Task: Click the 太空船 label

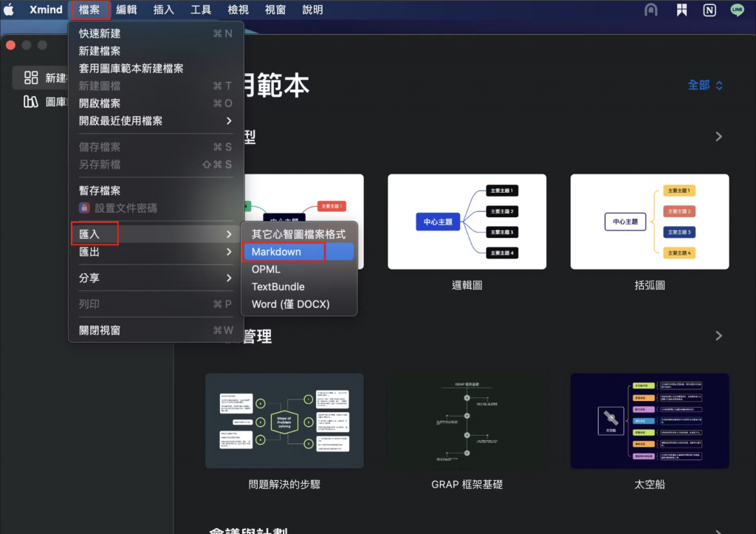Action: pos(650,485)
